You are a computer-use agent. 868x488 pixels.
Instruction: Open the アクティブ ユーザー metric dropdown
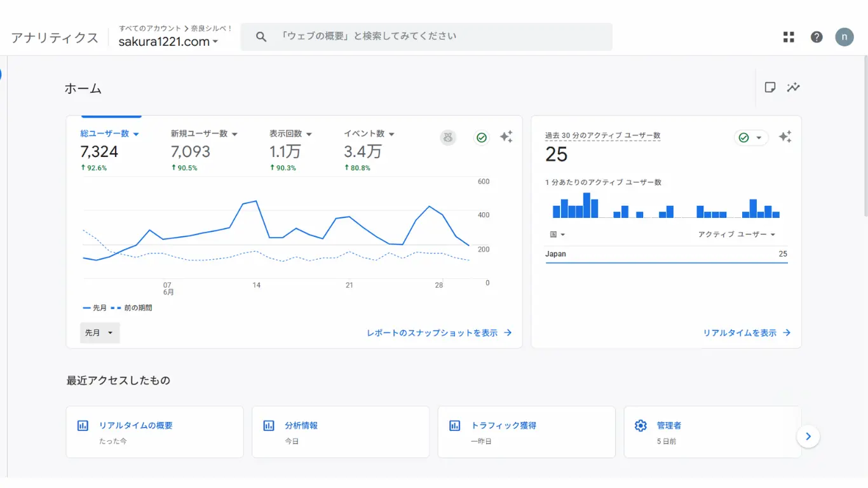pyautogui.click(x=737, y=234)
